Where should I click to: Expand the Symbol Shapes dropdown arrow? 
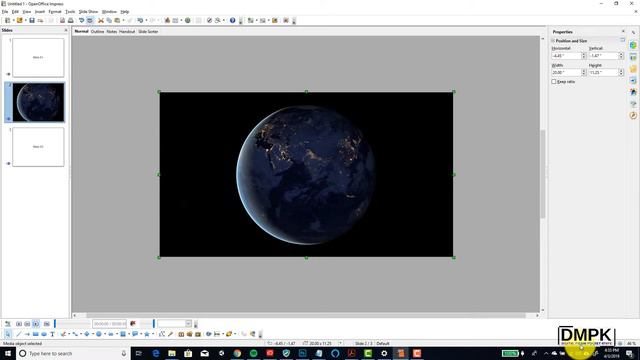[x=104, y=334]
